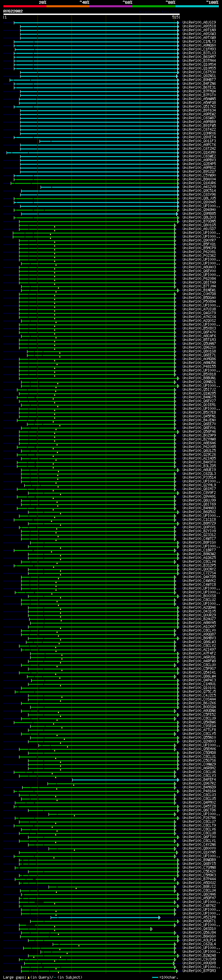This screenshot has height=980, width=222.
Task: Select the UniRef100_Q1KUR6 label
Action: tap(199, 183)
